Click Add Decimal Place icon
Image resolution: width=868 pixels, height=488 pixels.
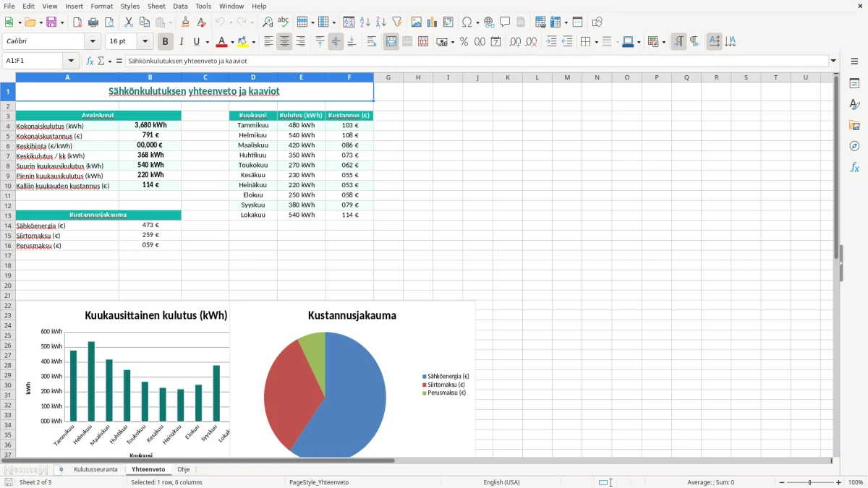coord(515,42)
